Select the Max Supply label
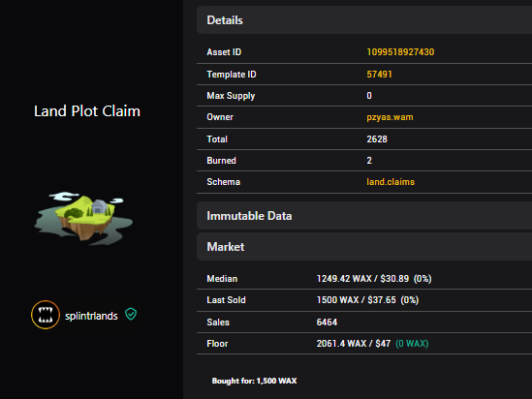The height and width of the screenshot is (399, 532). (231, 96)
